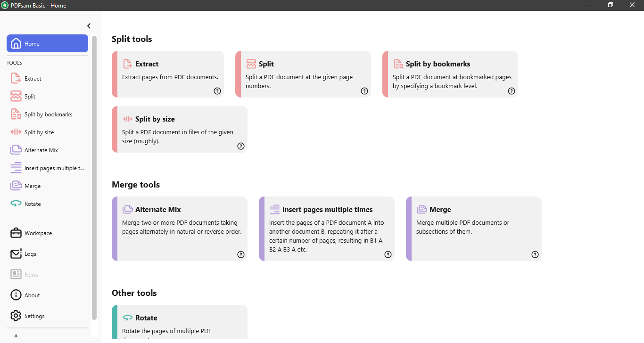Image resolution: width=644 pixels, height=343 pixels.
Task: Select Split by size icon in sidebar
Action: coord(16,132)
